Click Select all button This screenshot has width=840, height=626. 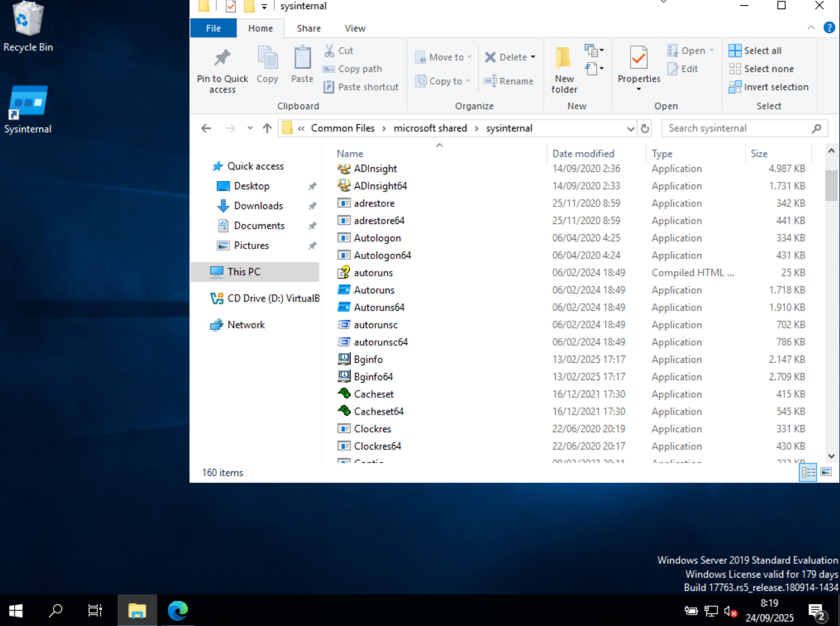[755, 50]
